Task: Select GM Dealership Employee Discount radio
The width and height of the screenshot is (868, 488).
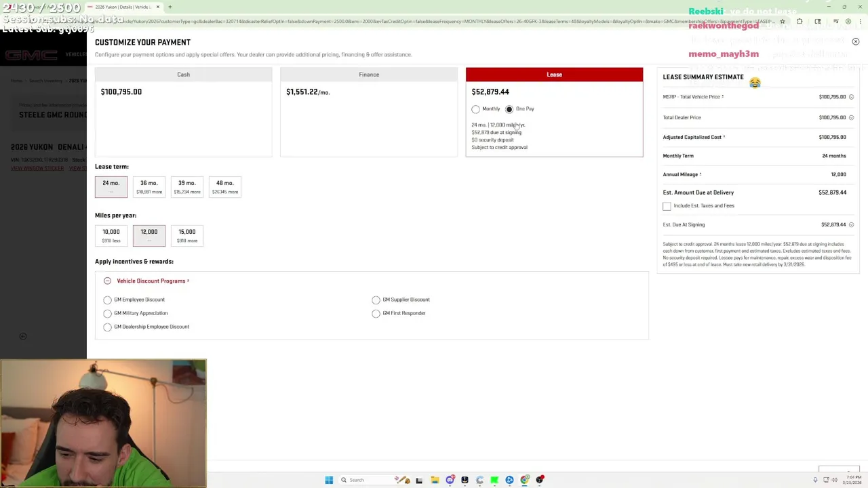Action: (107, 327)
